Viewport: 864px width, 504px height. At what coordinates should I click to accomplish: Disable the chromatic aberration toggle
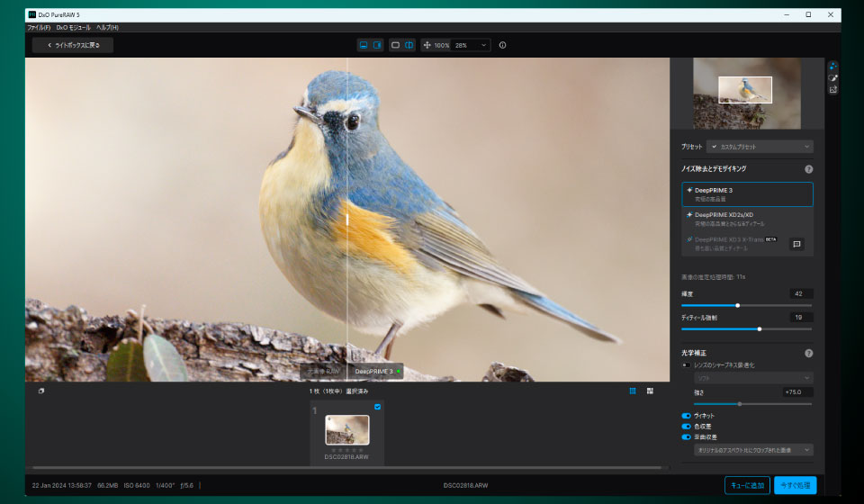[686, 426]
